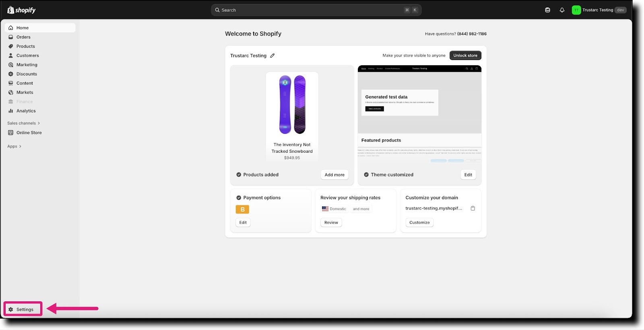Click the Online Store storefront icon

point(11,133)
